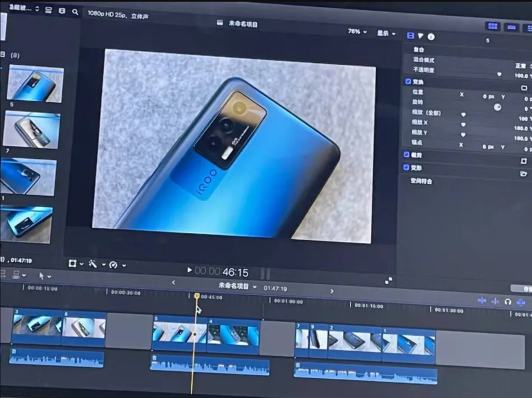Image resolution: width=532 pixels, height=398 pixels.
Task: Open the library selector dropdown at top-left
Action: pyautogui.click(x=24, y=8)
